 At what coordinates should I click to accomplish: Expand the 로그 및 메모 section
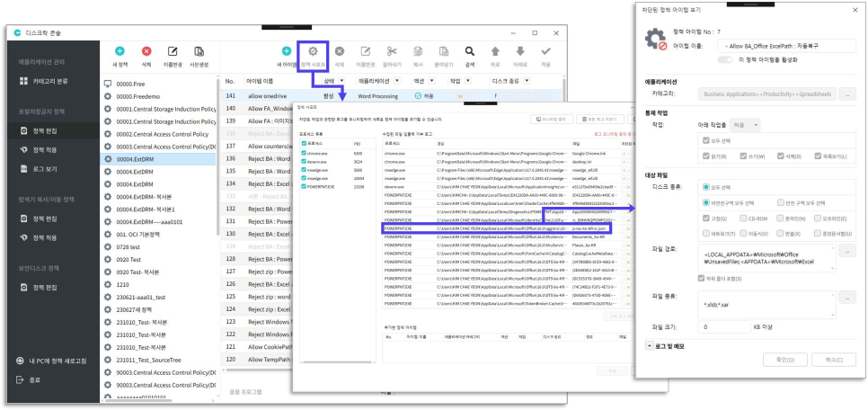coord(650,346)
